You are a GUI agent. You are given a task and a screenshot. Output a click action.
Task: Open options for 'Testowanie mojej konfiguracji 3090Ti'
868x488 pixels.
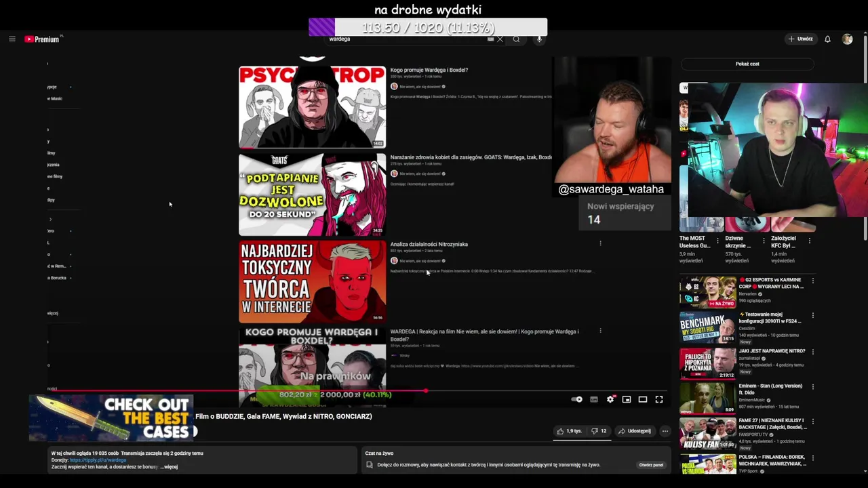point(812,315)
